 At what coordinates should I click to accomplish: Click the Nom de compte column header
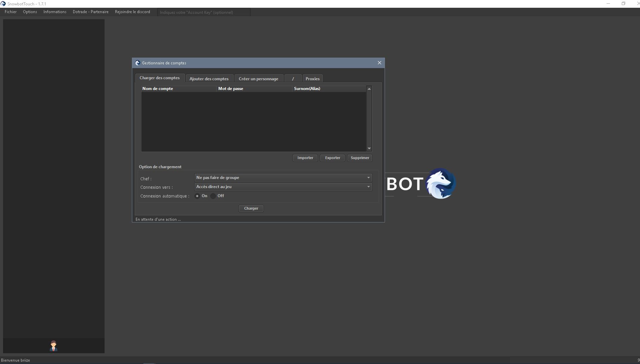click(179, 89)
